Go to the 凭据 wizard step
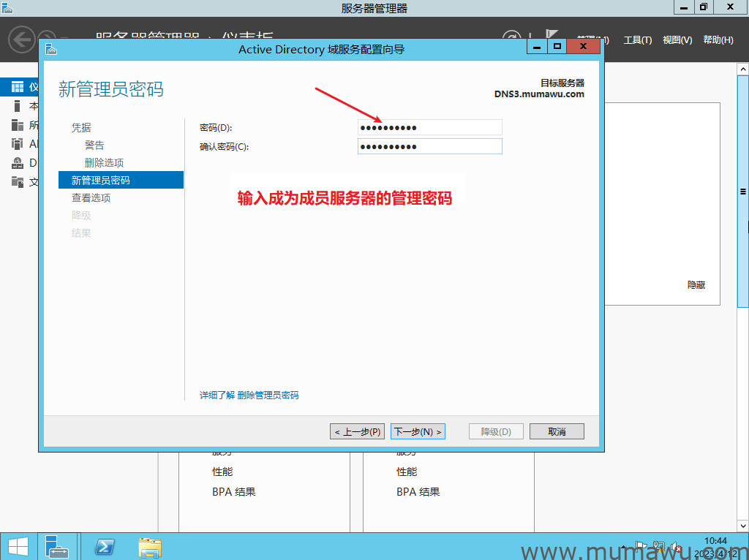The width and height of the screenshot is (749, 560). 81,127
